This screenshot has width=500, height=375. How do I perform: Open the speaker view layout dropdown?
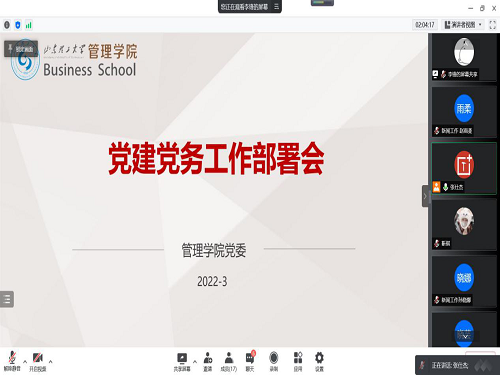(x=463, y=25)
